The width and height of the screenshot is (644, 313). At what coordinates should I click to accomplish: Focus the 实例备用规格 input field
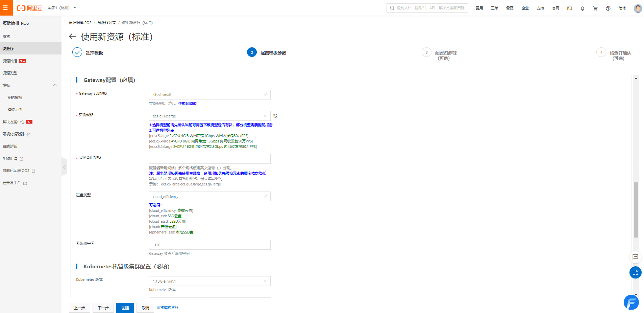pyautogui.click(x=209, y=159)
